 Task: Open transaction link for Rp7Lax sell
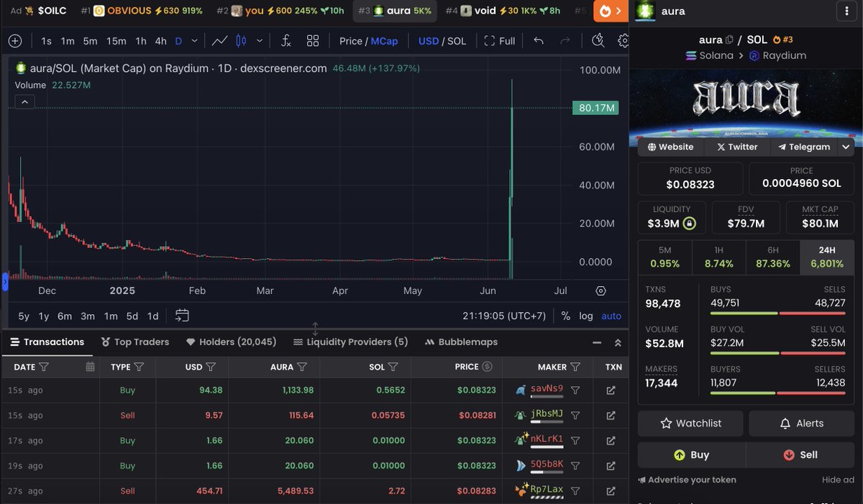click(x=611, y=490)
